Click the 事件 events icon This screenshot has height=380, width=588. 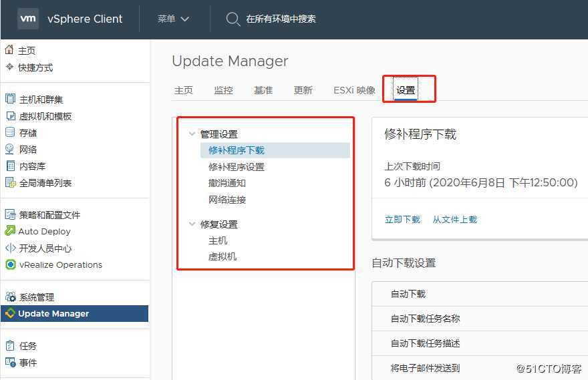[x=11, y=363]
